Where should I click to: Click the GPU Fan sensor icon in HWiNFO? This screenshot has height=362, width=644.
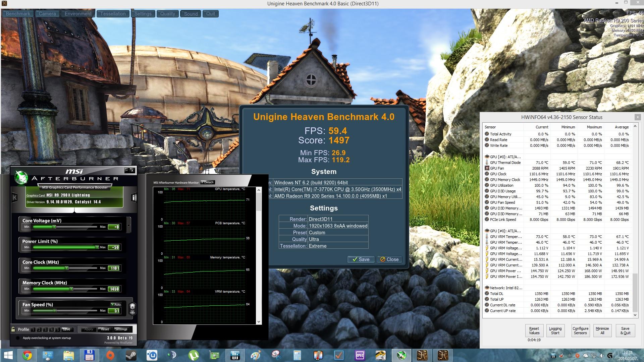point(487,168)
